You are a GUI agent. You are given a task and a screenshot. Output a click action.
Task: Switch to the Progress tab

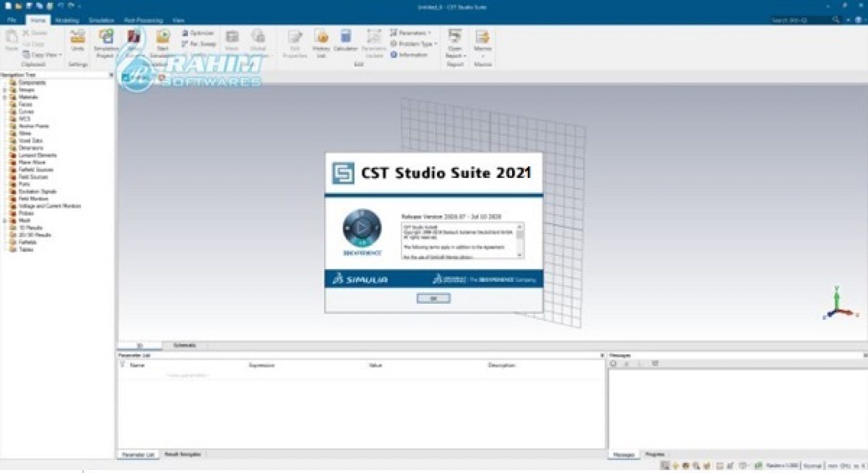point(655,454)
